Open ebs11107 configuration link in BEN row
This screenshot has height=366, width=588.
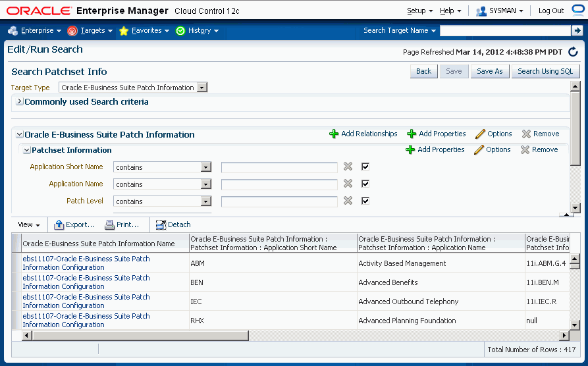86,282
